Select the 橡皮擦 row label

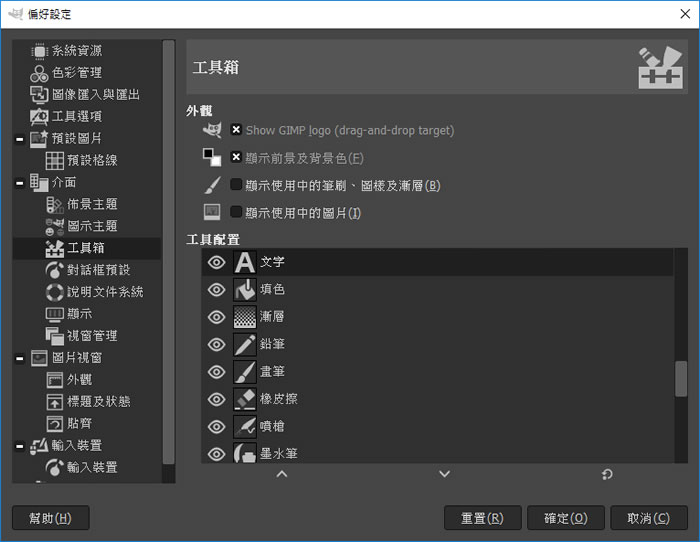(279, 399)
